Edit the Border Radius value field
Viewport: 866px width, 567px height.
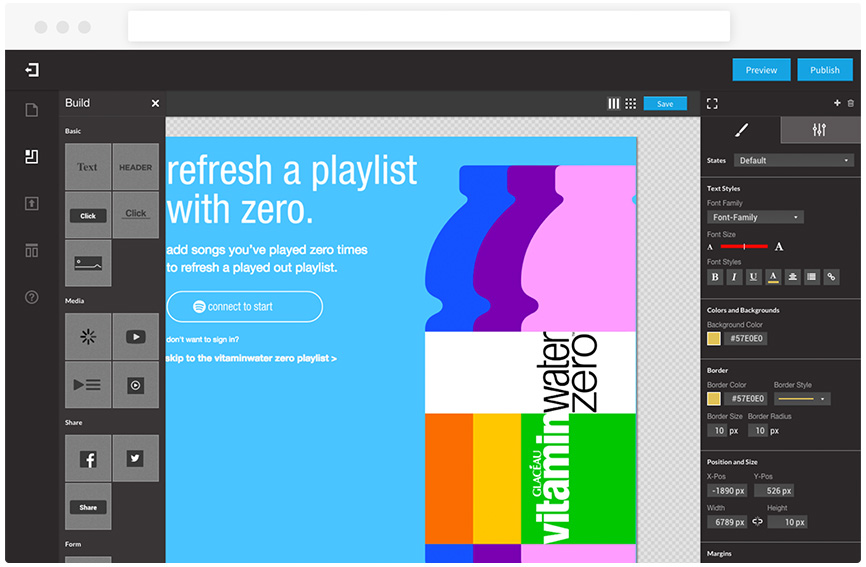[x=758, y=431]
